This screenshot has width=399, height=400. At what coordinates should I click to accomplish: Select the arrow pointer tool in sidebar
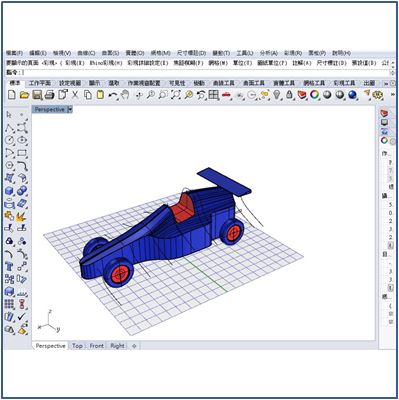point(9,115)
